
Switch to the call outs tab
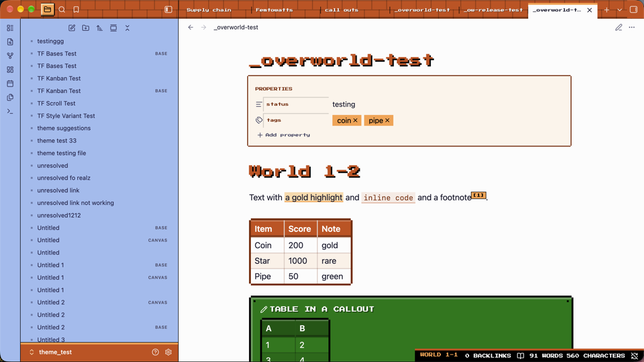(x=341, y=10)
